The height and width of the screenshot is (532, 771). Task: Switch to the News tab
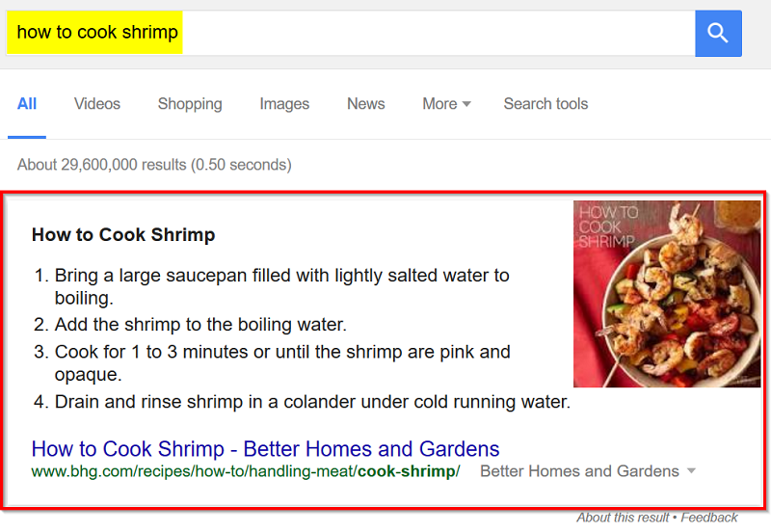pos(366,104)
